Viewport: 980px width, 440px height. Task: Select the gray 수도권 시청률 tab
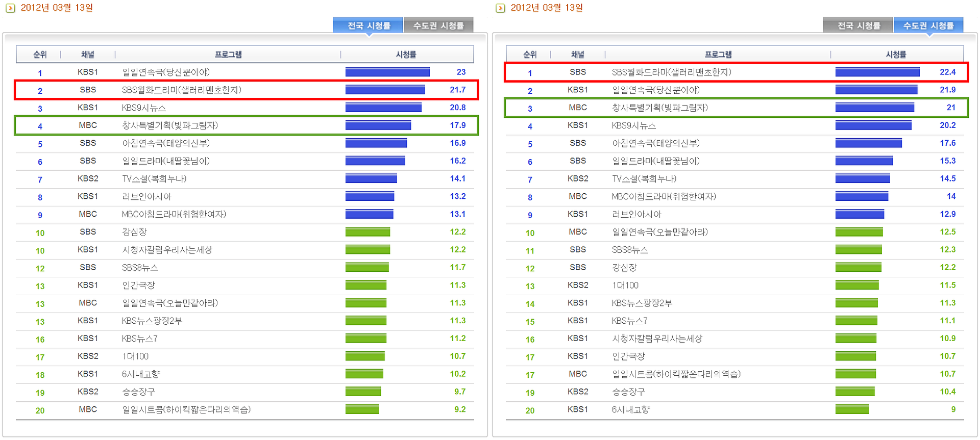438,25
